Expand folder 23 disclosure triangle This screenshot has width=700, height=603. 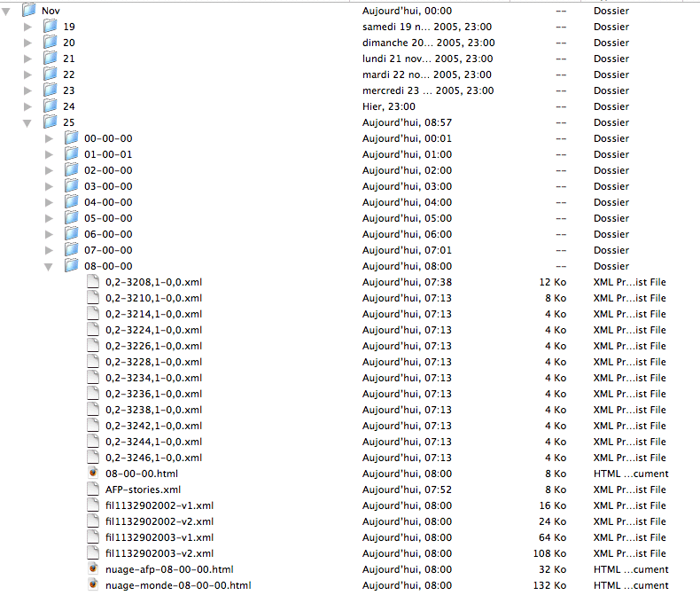[27, 90]
